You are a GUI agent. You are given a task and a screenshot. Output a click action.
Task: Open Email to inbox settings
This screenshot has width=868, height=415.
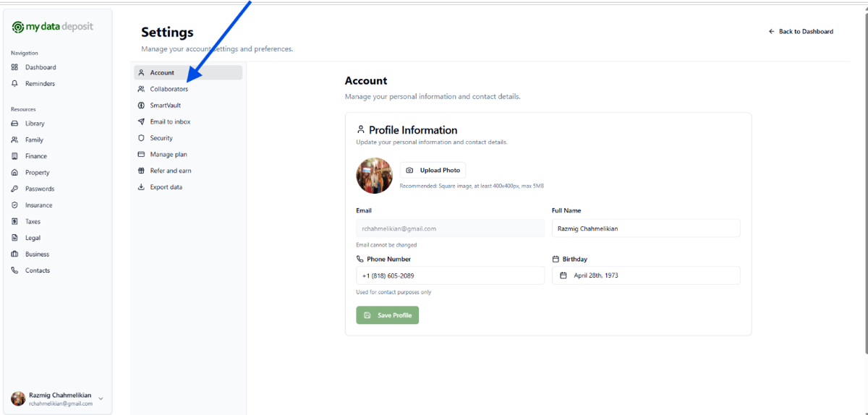188,121
